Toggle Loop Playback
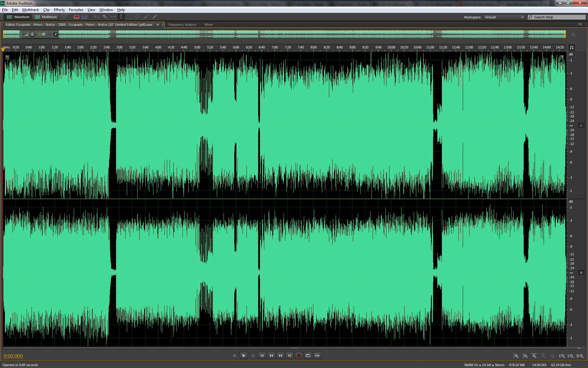588x368 pixels. [x=308, y=356]
